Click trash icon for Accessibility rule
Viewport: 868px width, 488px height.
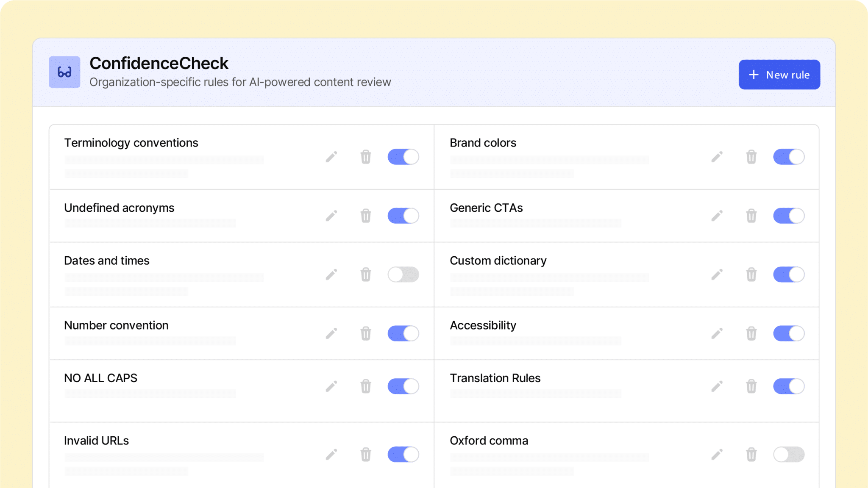click(x=751, y=333)
